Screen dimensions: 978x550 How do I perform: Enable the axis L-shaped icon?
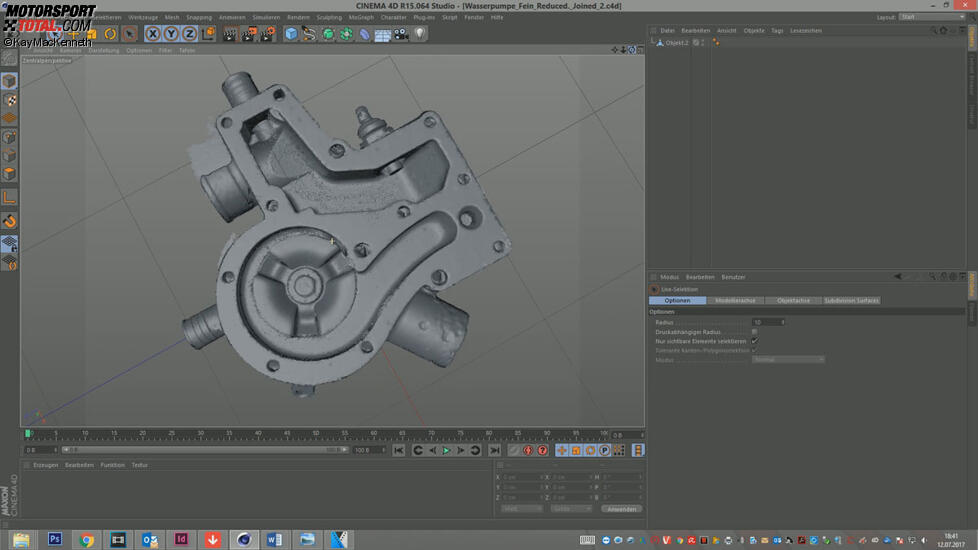coord(9,198)
